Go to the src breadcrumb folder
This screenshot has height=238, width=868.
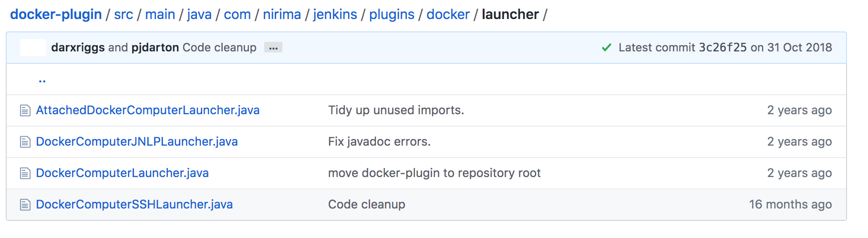pos(124,14)
